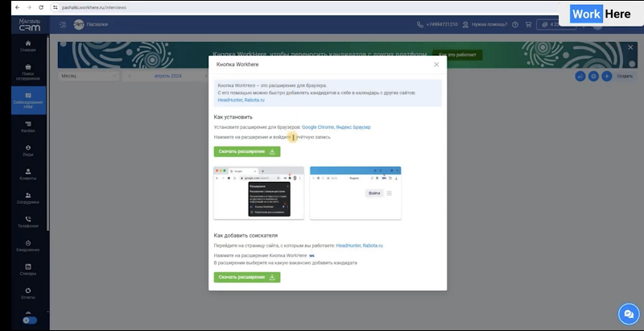Open Поиск сотрудников in the sidebar
The width and height of the screenshot is (644, 331).
click(28, 72)
